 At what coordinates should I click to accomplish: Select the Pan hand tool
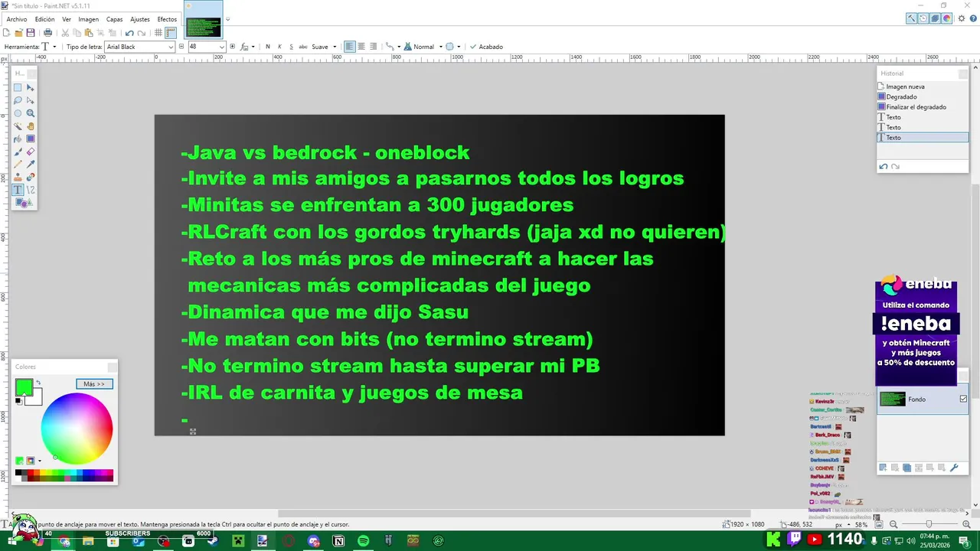point(31,126)
